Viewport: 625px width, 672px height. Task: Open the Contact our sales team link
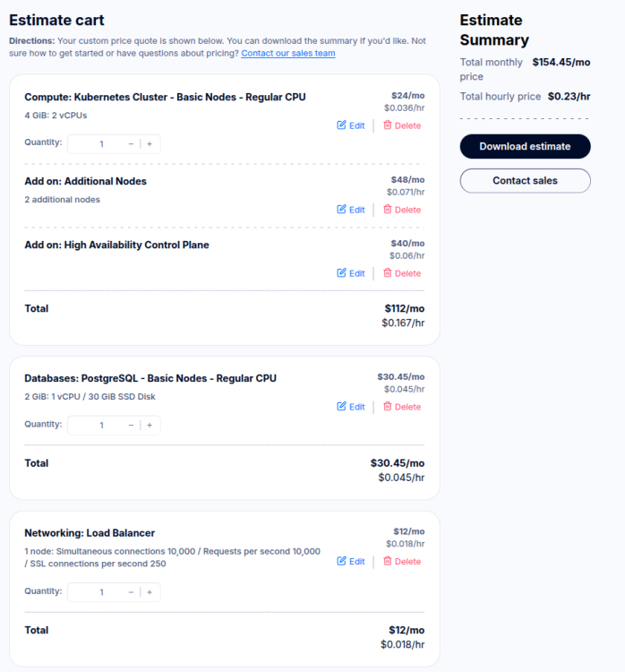(287, 53)
